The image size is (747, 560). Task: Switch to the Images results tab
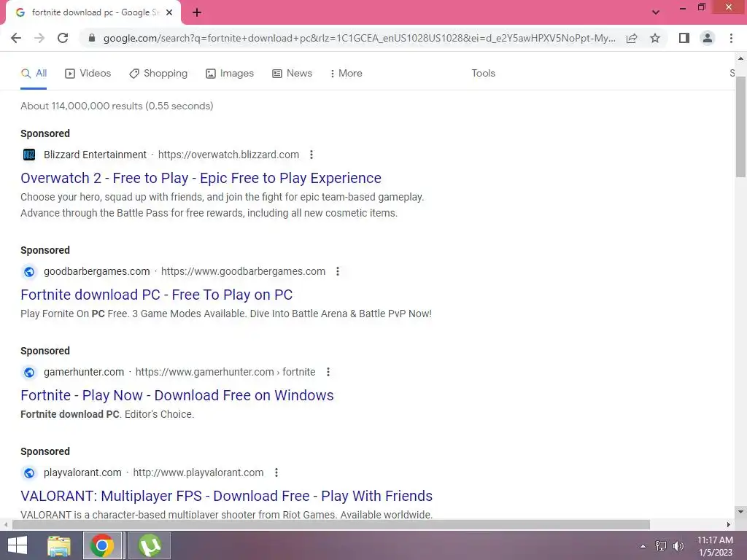coord(230,74)
